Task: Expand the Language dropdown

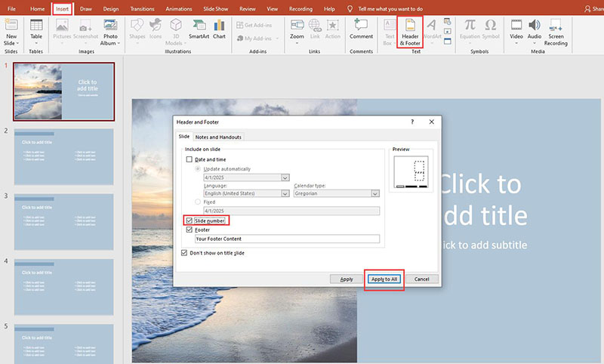Action: [285, 193]
